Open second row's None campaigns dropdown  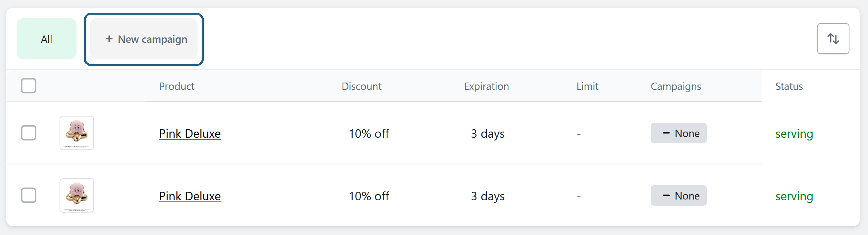(678, 196)
